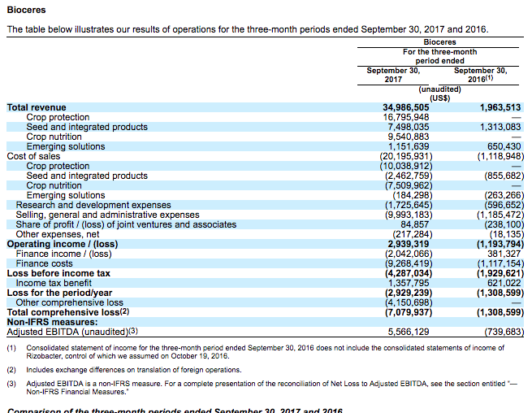Click the value 1,313,083

coord(500,127)
